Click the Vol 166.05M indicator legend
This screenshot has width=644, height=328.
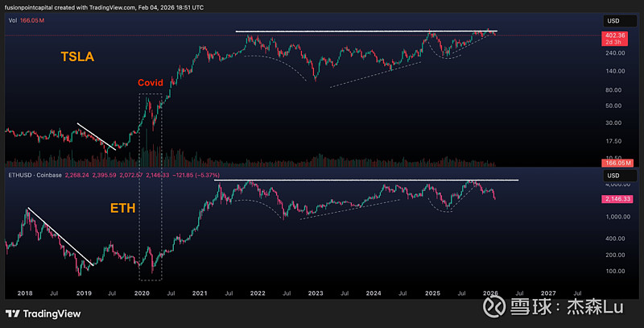tap(27, 20)
